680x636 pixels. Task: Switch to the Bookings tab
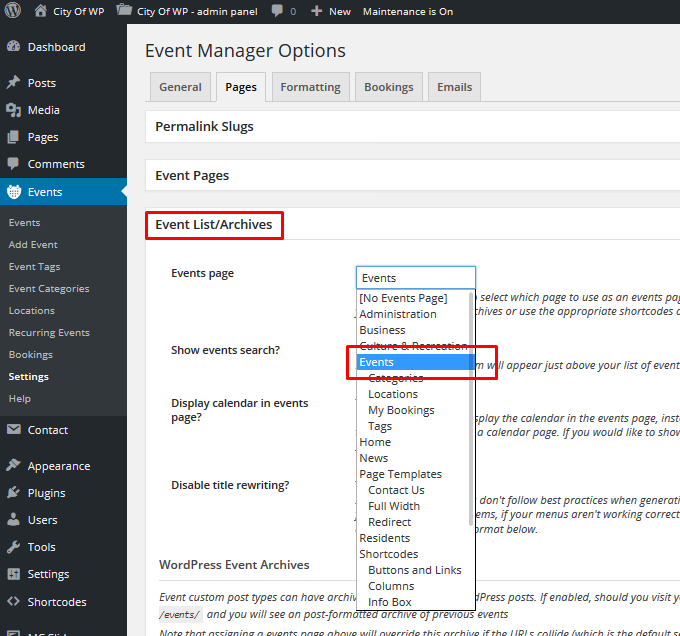(388, 87)
